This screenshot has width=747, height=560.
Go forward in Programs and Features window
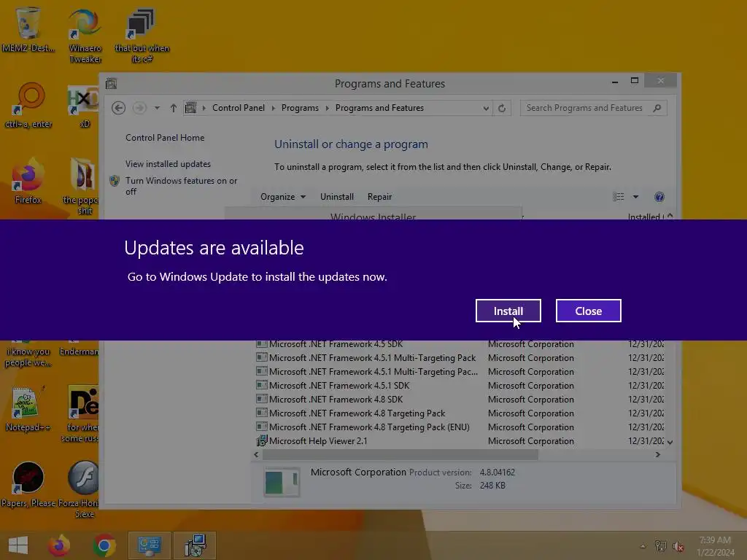tap(139, 108)
